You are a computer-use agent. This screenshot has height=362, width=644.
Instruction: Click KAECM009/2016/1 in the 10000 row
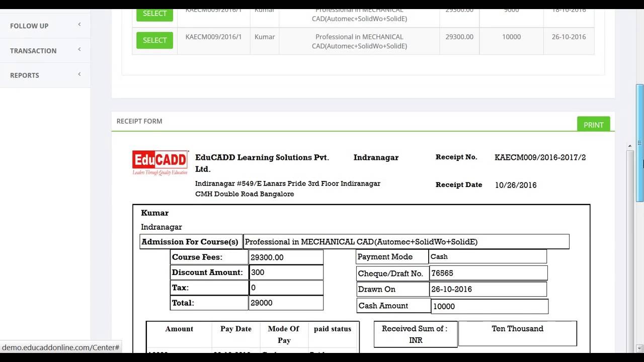click(213, 37)
